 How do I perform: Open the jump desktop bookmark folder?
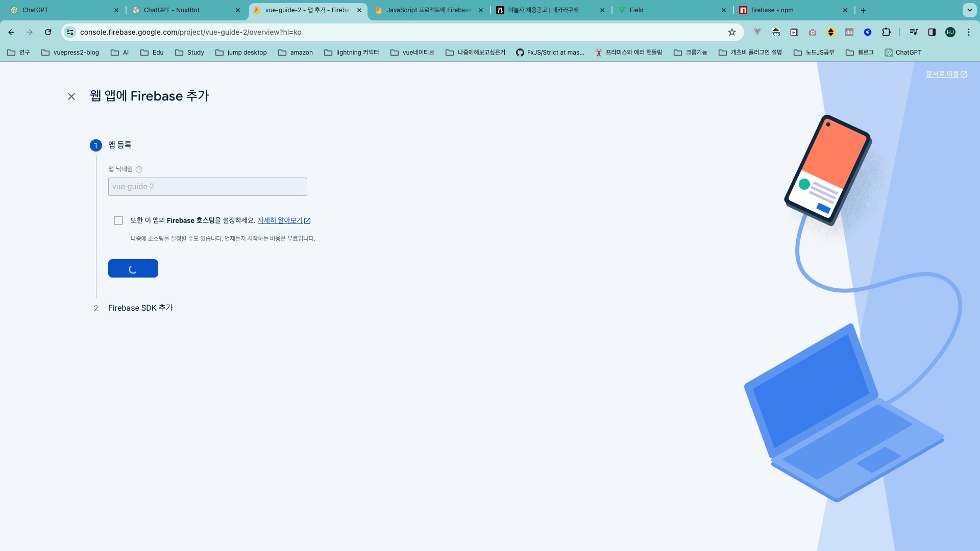pos(241,53)
